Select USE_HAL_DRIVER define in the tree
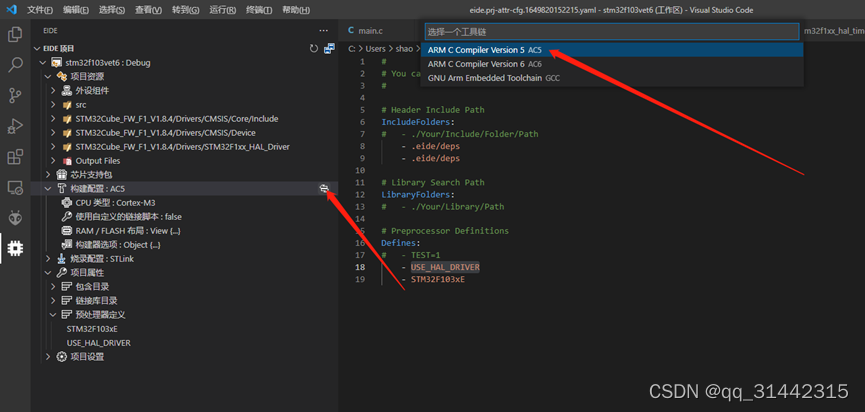Image resolution: width=865 pixels, height=412 pixels. coord(99,343)
